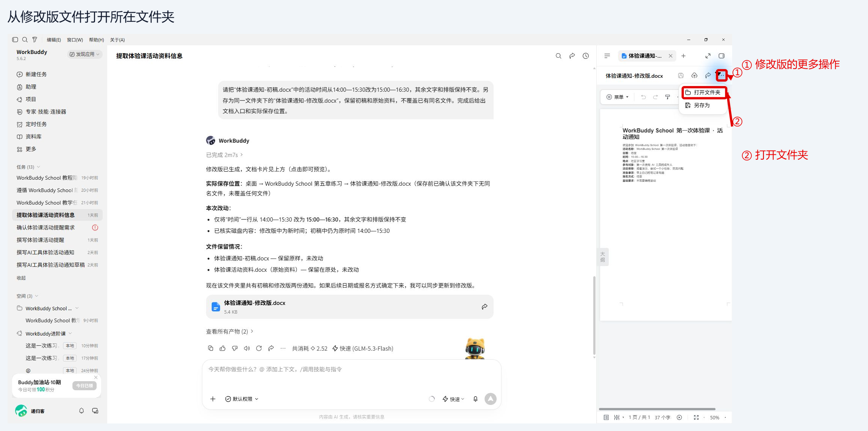Screen dimensions: 868x431
Task: Open the 窗口(W) menu
Action: 75,40
